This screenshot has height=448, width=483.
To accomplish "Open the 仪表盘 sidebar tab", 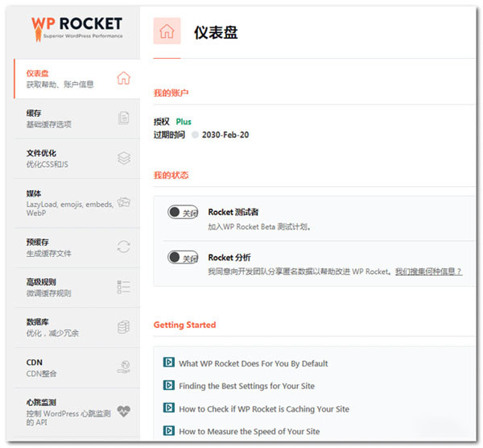I will [77, 79].
